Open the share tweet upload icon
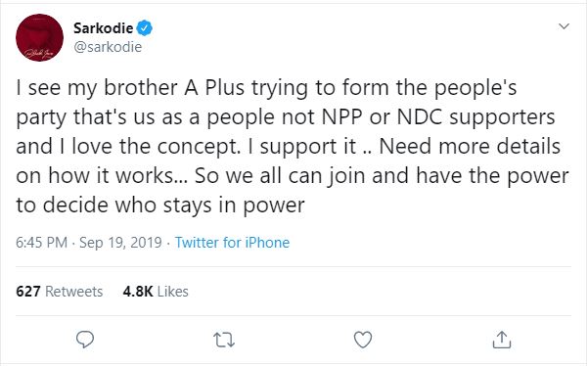Screen dimensions: 588x366 (x=502, y=340)
